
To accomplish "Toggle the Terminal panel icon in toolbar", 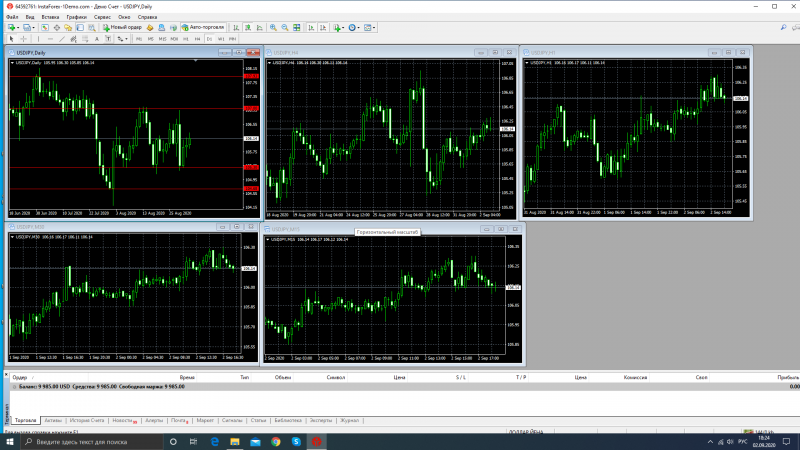I will coord(80,28).
